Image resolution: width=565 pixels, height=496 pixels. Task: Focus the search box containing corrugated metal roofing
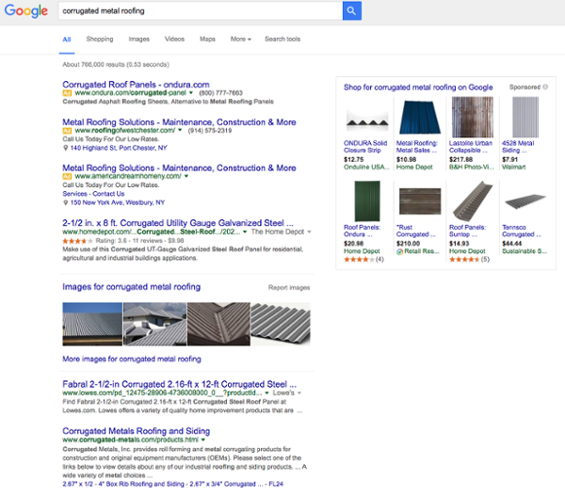point(200,11)
